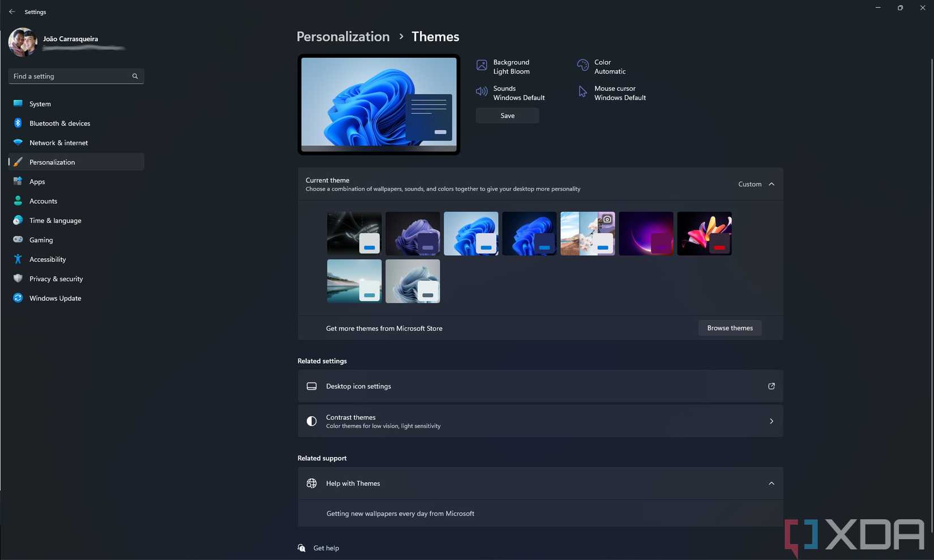The image size is (934, 560).
Task: Click the Windows Update icon in sidebar
Action: coord(18,298)
